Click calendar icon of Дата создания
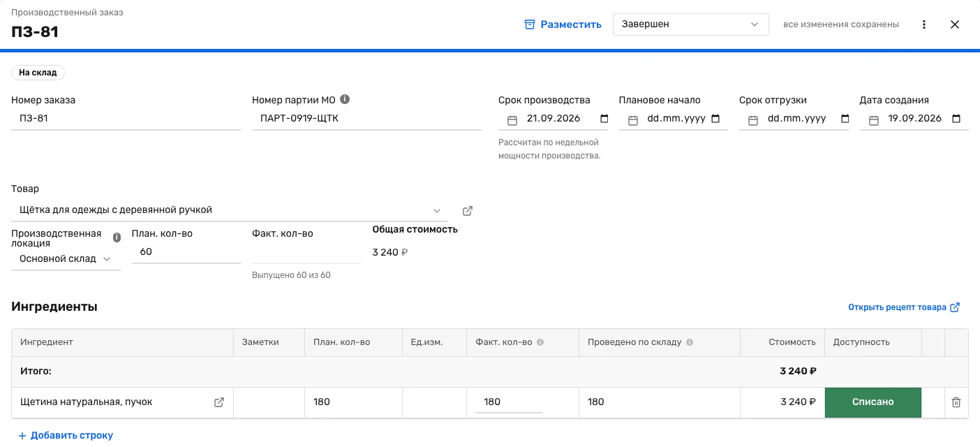The height and width of the screenshot is (447, 980). pos(873,120)
